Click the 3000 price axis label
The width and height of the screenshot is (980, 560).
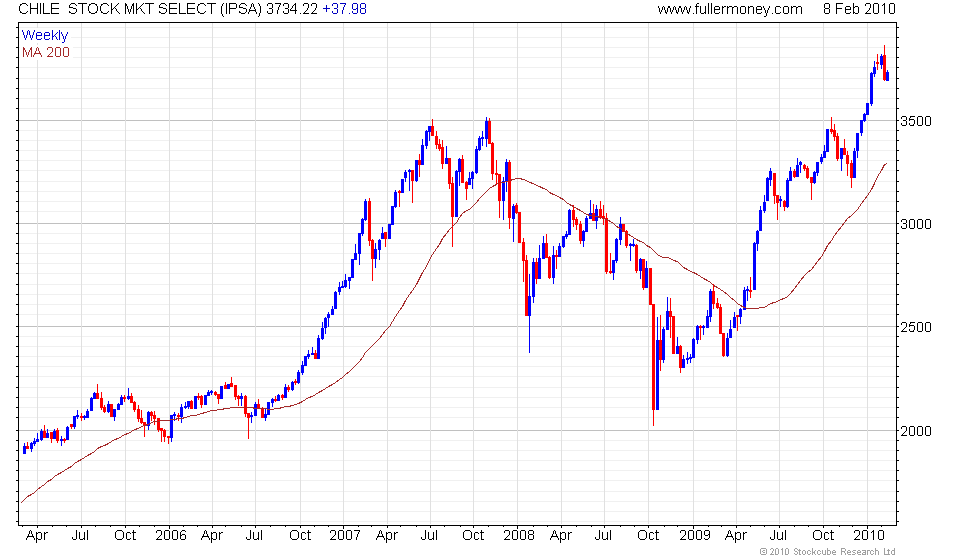916,224
